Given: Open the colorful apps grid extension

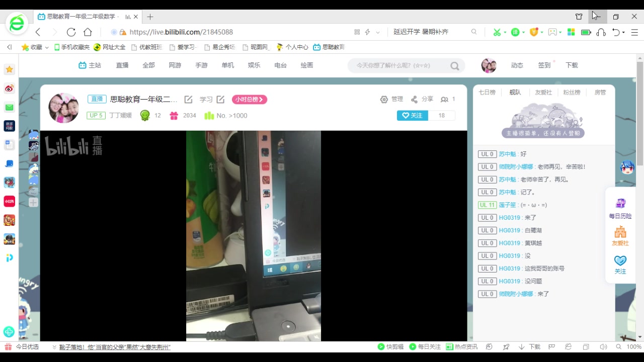Looking at the screenshot, I should click(x=571, y=32).
